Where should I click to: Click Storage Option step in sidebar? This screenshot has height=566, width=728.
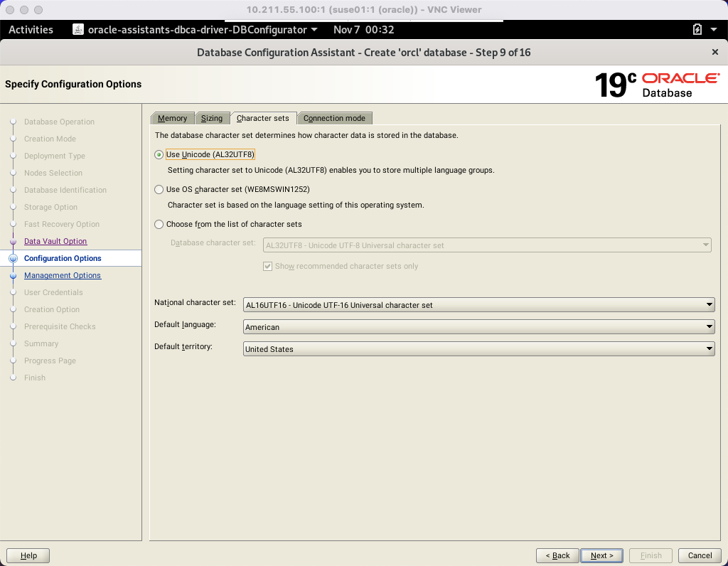51,207
